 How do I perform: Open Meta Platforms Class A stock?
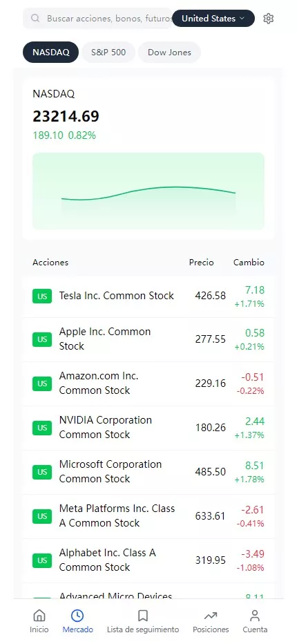(x=148, y=516)
